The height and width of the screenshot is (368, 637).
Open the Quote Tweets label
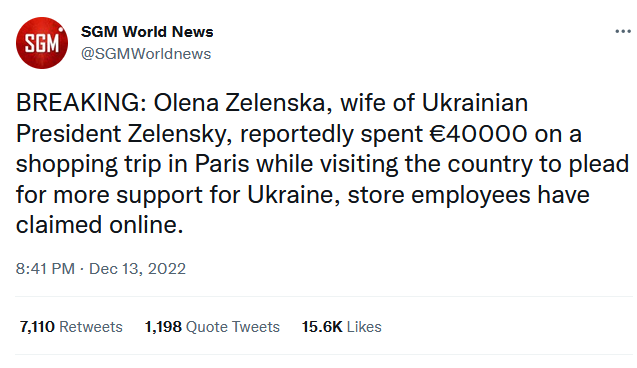click(x=233, y=327)
